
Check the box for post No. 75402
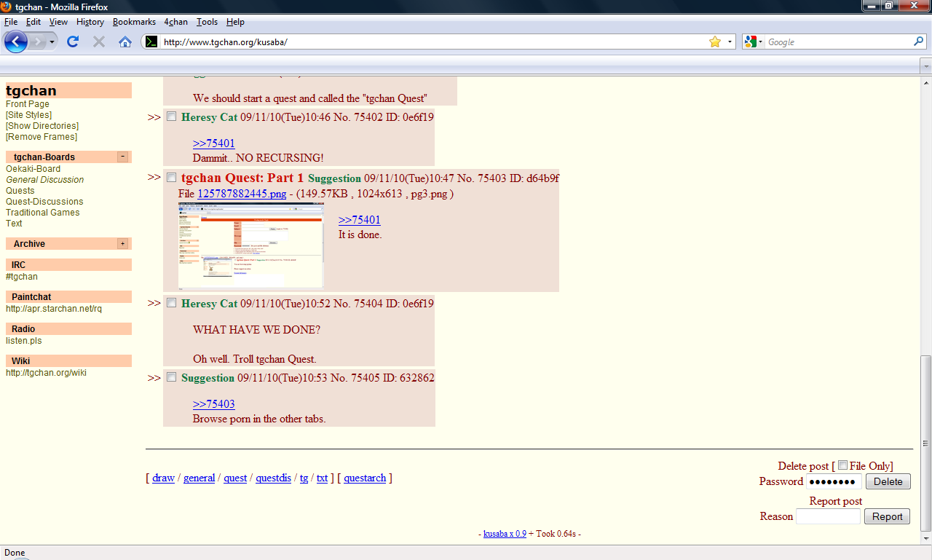tap(172, 117)
